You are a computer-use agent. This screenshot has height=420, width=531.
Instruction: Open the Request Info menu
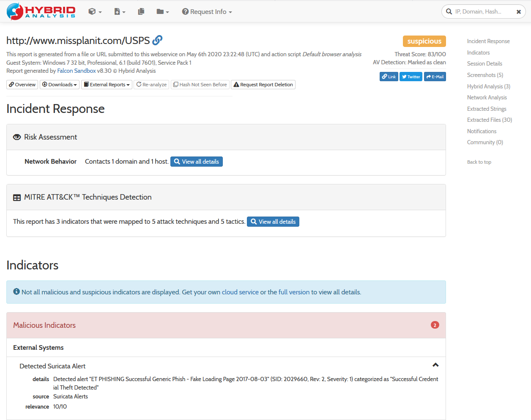207,12
